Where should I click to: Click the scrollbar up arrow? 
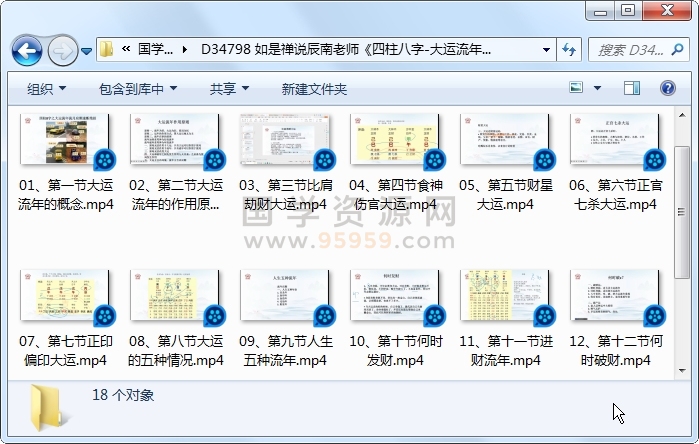pos(682,115)
